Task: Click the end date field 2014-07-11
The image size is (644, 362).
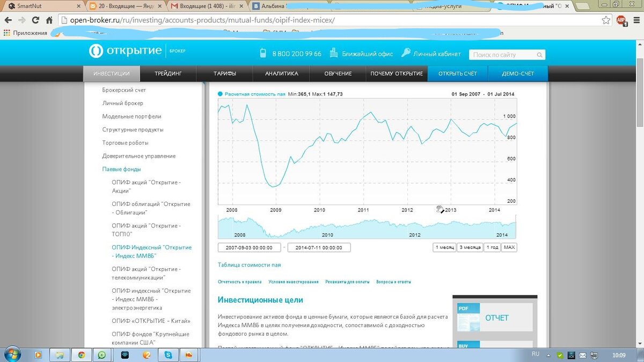Action: pos(319,247)
